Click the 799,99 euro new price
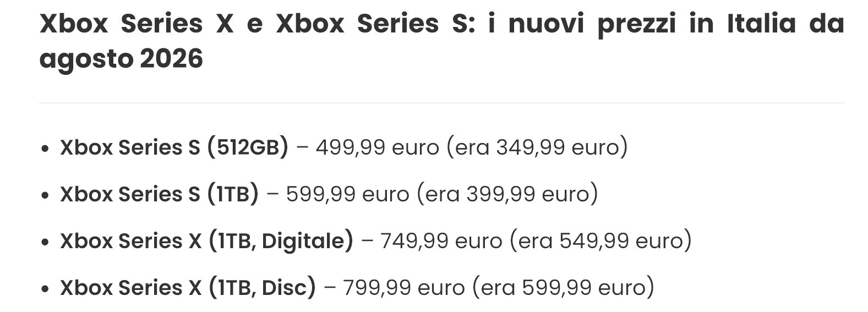868x312 pixels. coord(404,288)
